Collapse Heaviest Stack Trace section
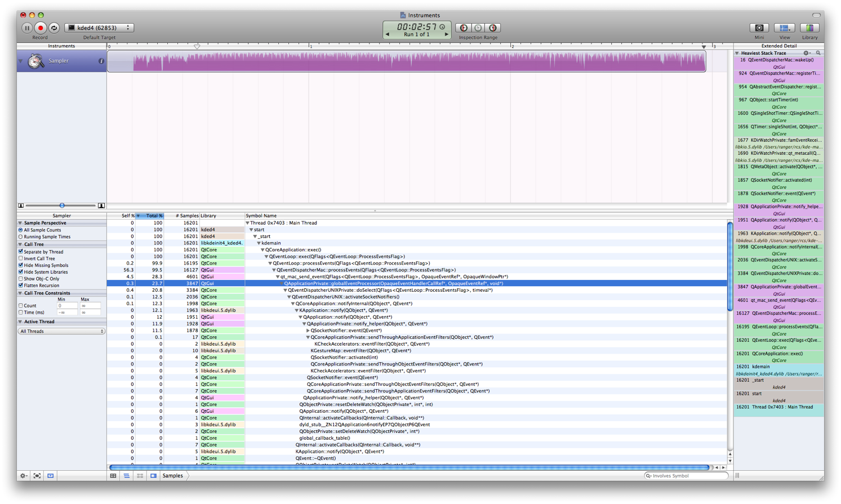Screen dimensions: 841x504 click(x=737, y=53)
